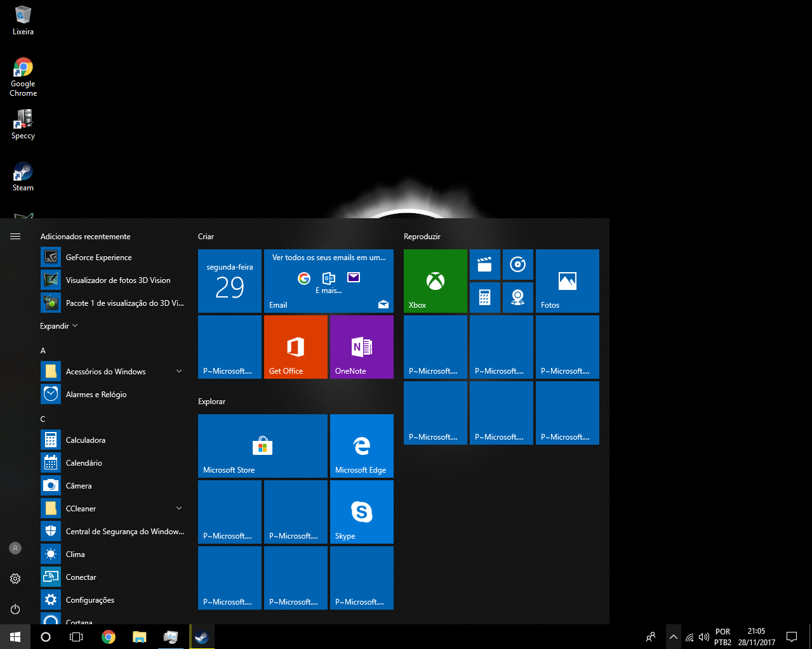The width and height of the screenshot is (812, 649).
Task: Switch to Steam on the taskbar
Action: click(202, 637)
